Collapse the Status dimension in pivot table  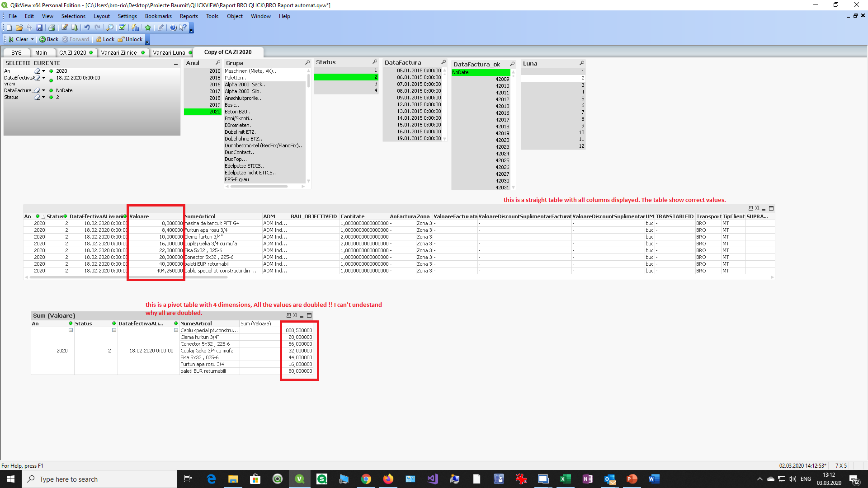click(114, 330)
